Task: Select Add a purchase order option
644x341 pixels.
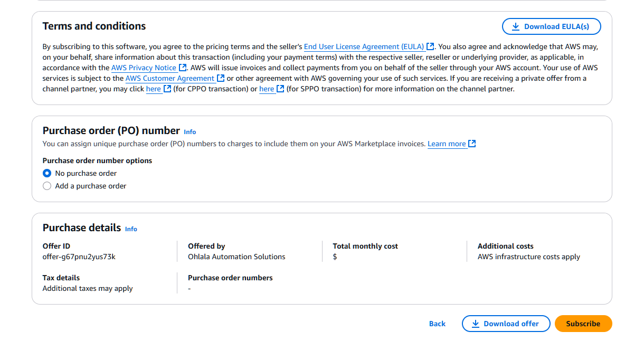Action: [47, 186]
